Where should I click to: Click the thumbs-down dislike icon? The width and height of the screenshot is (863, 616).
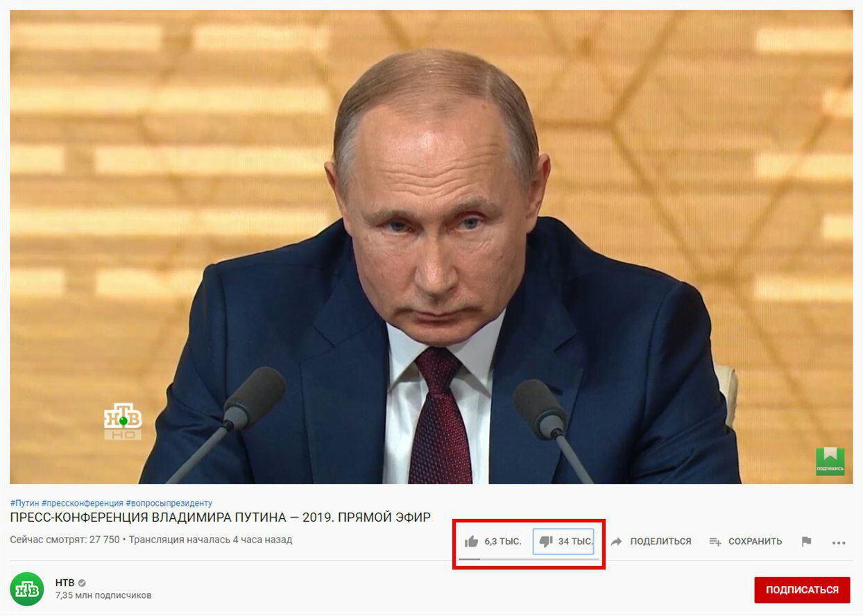(545, 542)
